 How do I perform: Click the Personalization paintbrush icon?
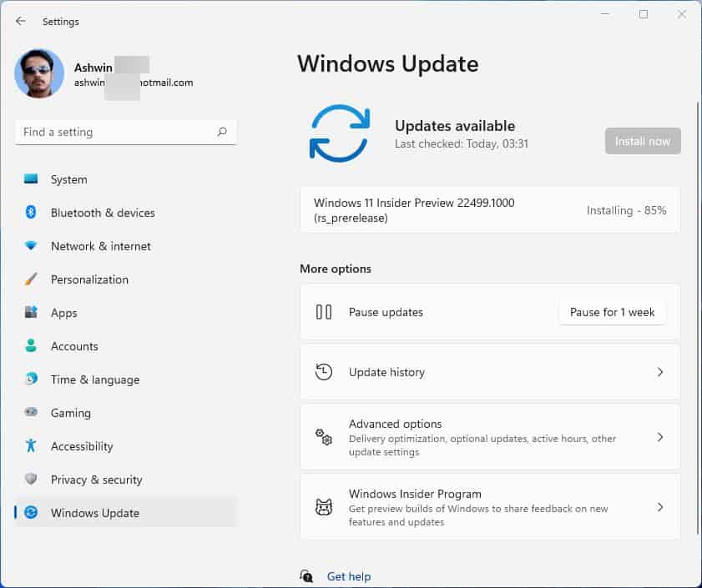coord(31,279)
